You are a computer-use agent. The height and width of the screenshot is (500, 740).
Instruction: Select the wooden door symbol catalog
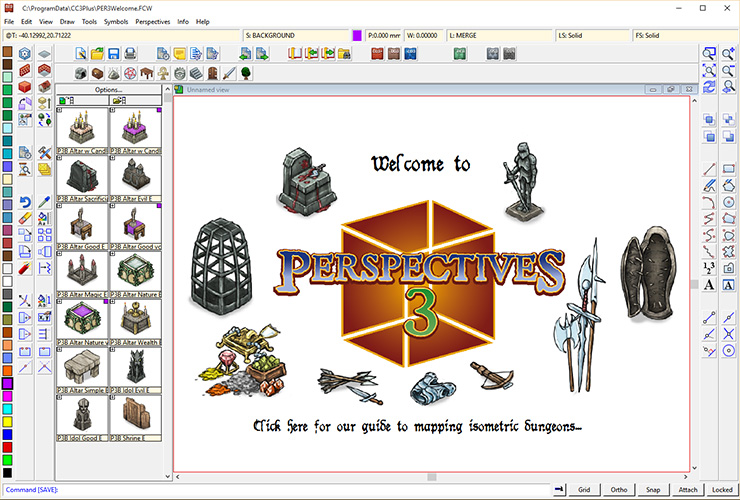click(x=213, y=73)
